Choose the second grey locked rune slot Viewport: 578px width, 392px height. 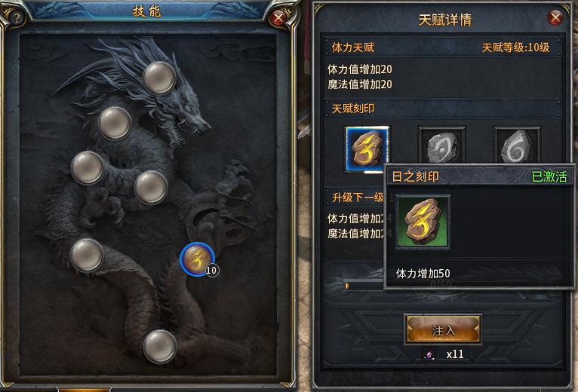(x=441, y=145)
